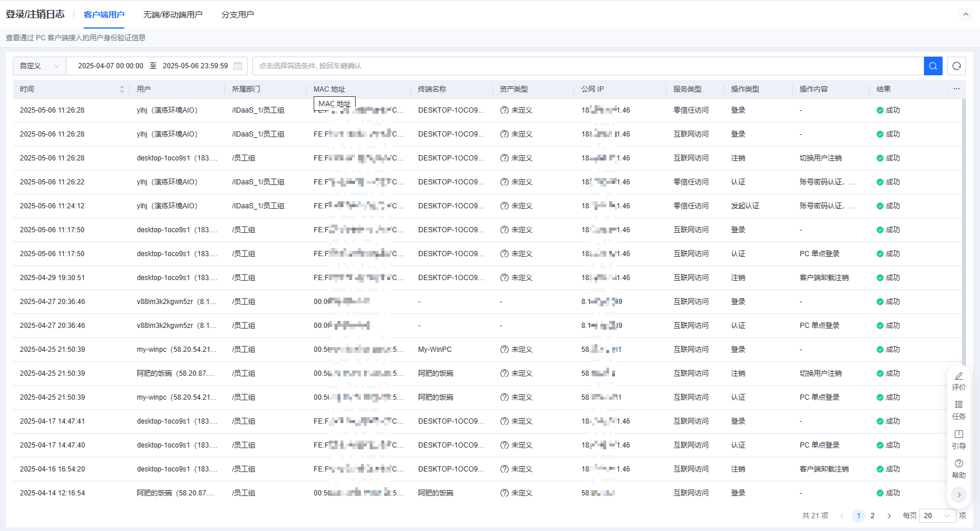Click the blue search magnifier button

[x=933, y=66]
